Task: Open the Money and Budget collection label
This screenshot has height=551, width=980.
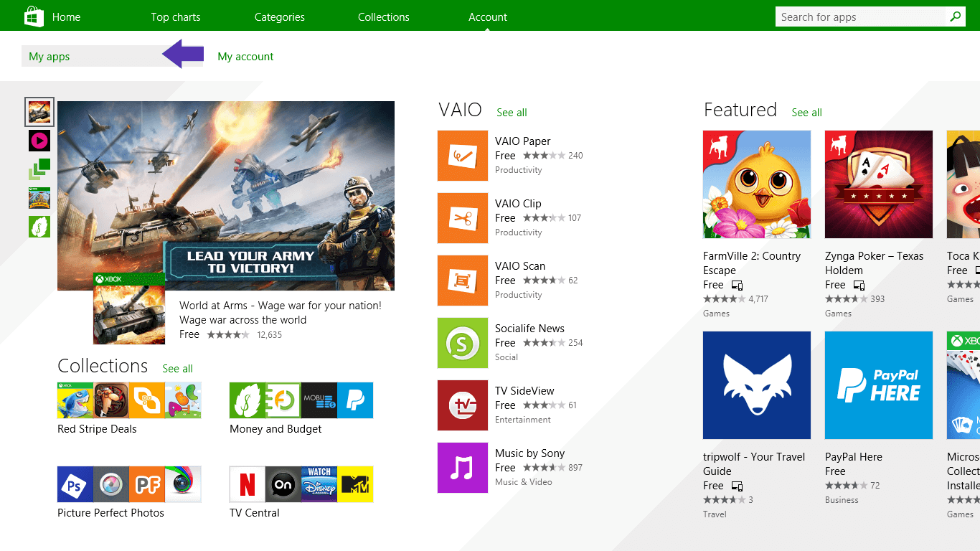Action: click(275, 429)
